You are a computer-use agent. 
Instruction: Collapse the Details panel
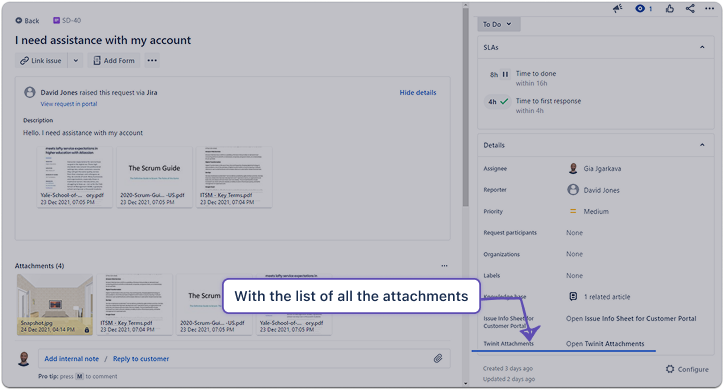point(702,145)
